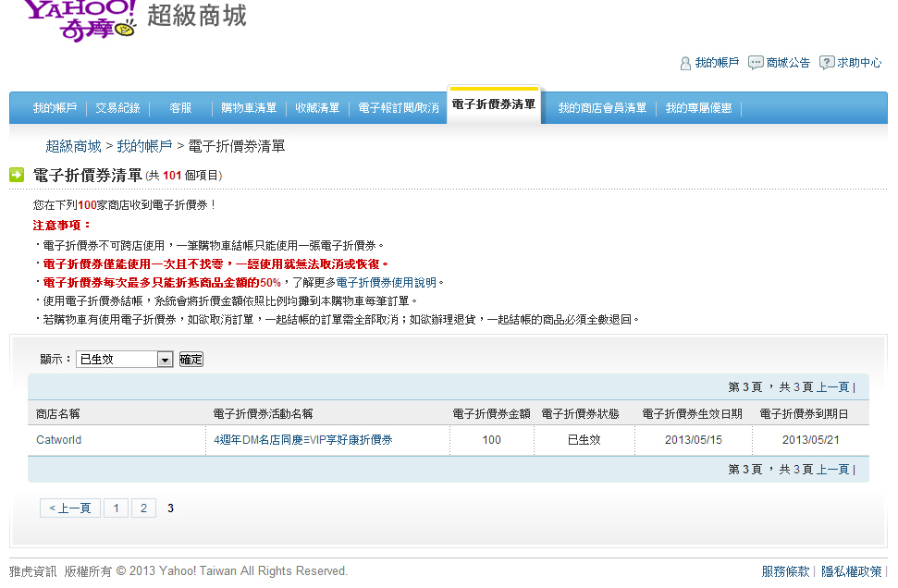Click the 我的帳戶 person icon
This screenshot has width=898, height=588.
coord(685,63)
